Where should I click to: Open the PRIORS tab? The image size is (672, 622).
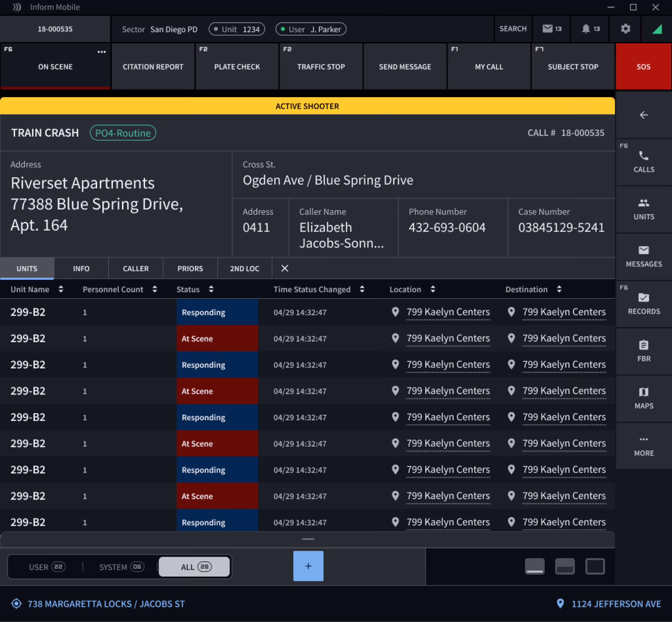[x=190, y=268]
